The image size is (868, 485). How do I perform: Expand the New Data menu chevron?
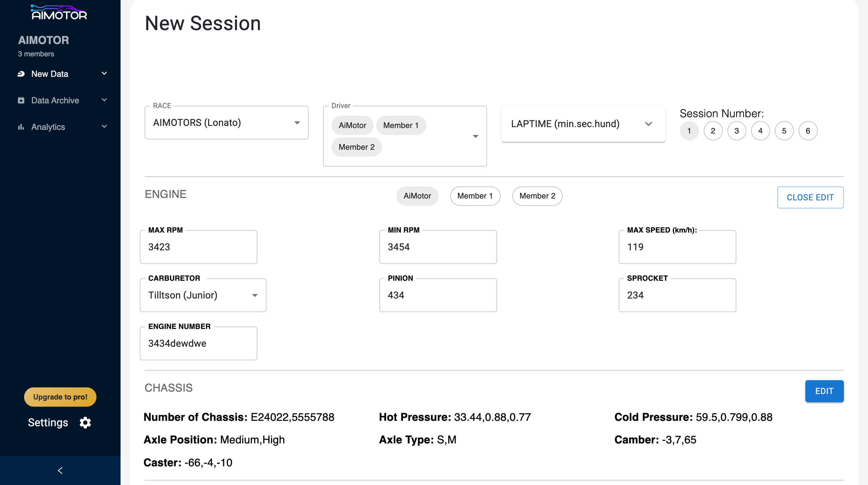tap(104, 74)
